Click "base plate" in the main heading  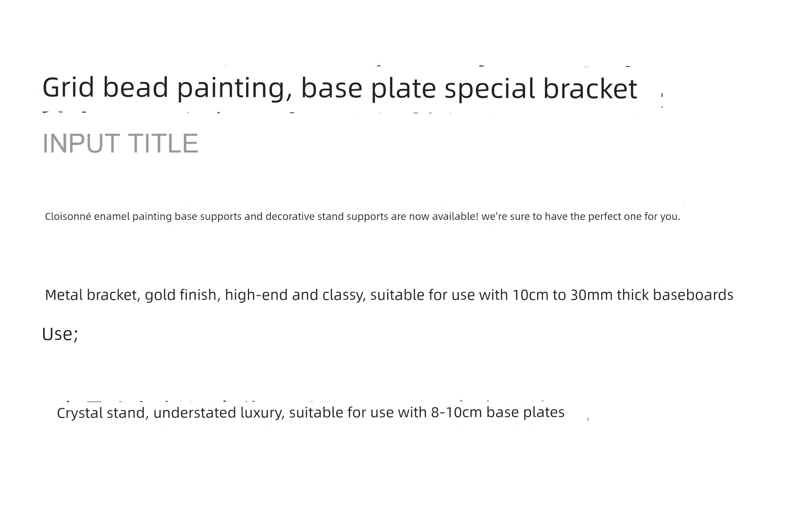tap(368, 88)
